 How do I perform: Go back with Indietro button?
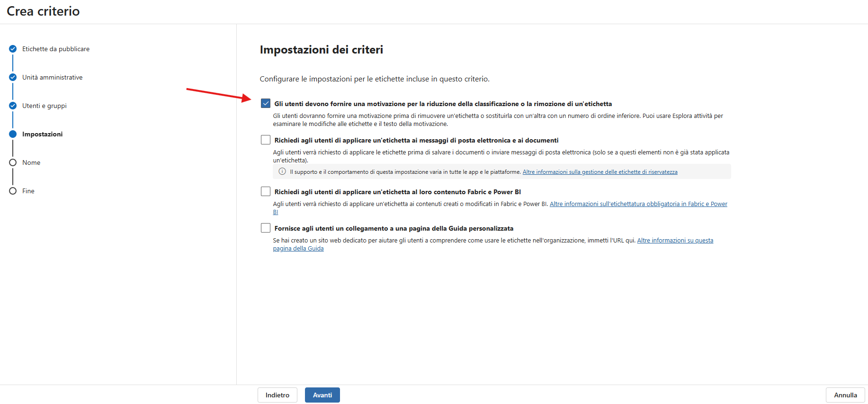coord(277,395)
